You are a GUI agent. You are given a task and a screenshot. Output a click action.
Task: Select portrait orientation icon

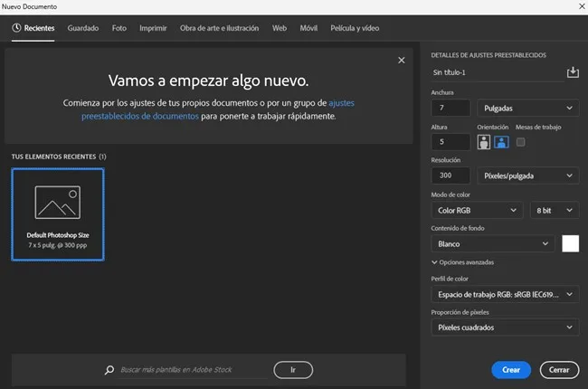coord(484,142)
